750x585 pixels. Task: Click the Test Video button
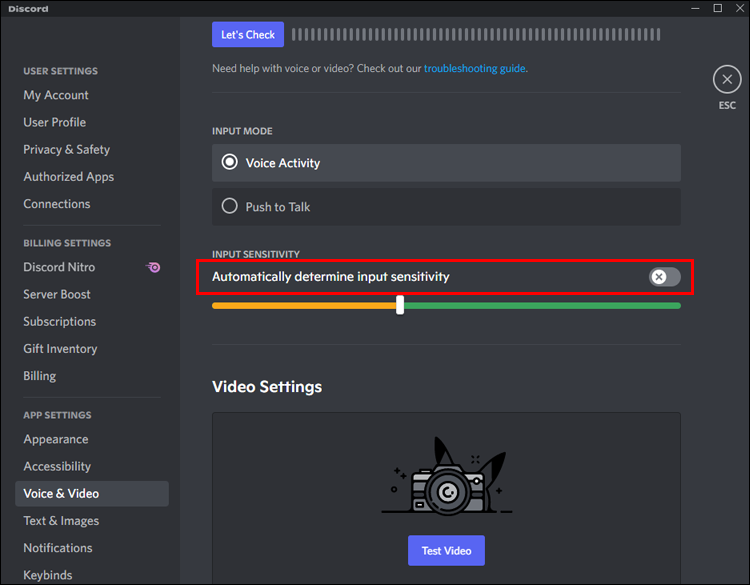pos(446,551)
